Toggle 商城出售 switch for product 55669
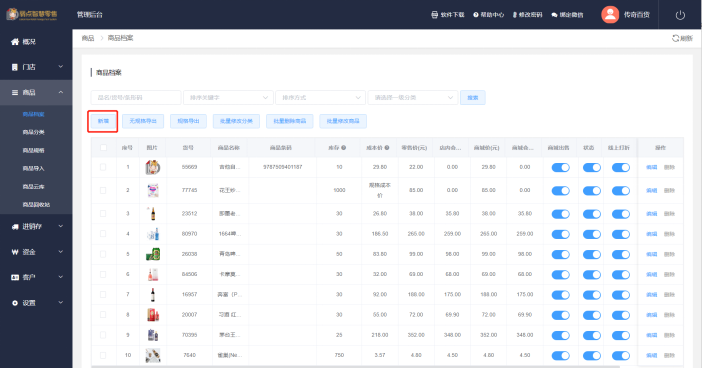Viewport: 703px width, 368px height. pyautogui.click(x=560, y=167)
